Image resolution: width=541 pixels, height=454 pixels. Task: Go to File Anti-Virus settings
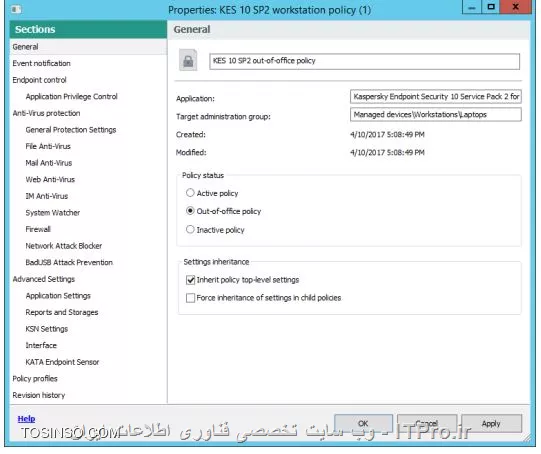pos(48,146)
